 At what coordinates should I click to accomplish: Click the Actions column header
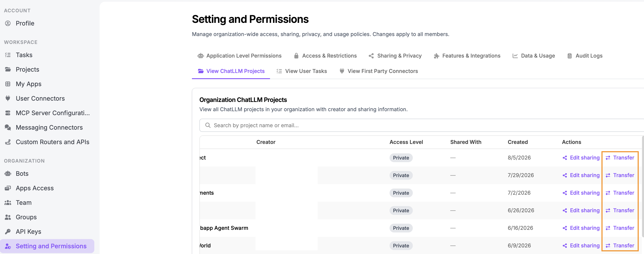tap(571, 142)
